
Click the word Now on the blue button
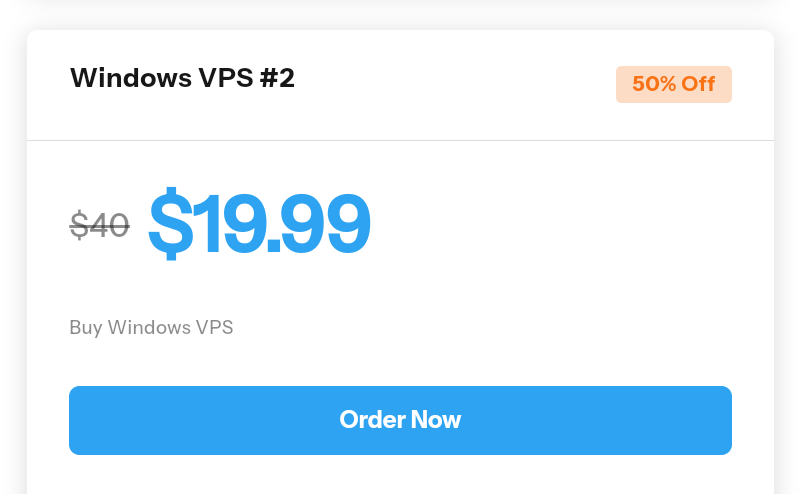pyautogui.click(x=436, y=419)
